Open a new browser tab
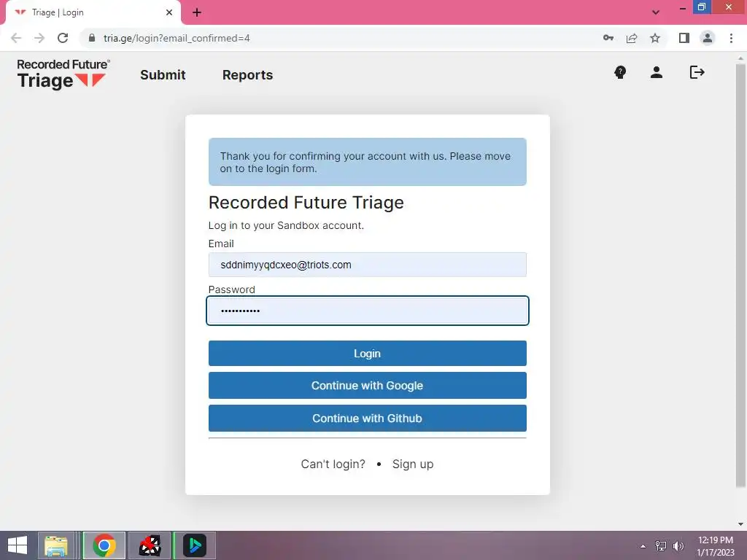747x560 pixels. coord(197,12)
